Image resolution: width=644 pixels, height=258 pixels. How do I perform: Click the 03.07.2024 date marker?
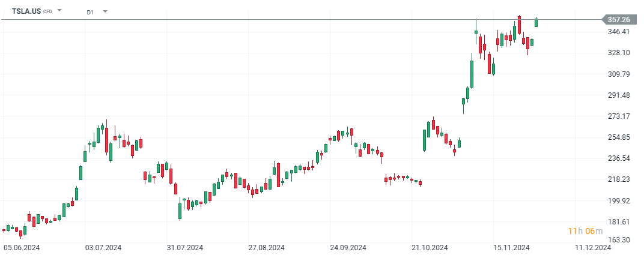pyautogui.click(x=103, y=248)
